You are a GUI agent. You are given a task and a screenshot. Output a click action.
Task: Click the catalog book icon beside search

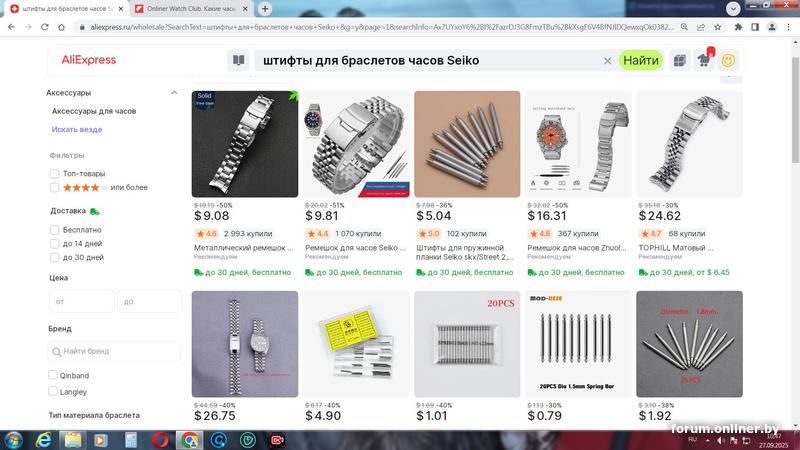238,60
